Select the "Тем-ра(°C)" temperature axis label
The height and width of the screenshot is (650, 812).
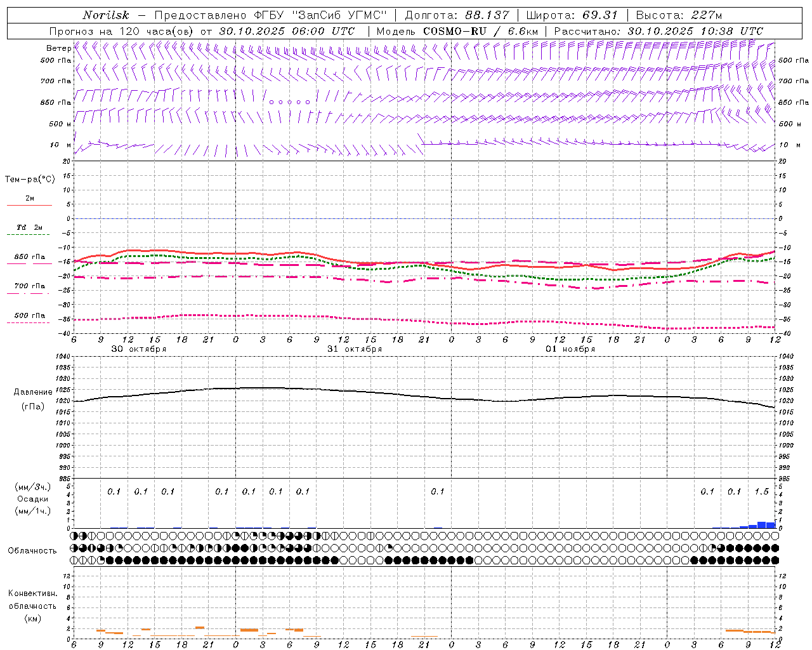pyautogui.click(x=30, y=180)
